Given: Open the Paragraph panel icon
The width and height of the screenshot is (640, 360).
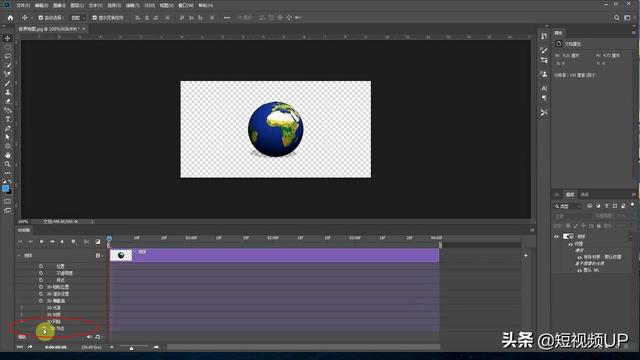Looking at the screenshot, I should click(x=544, y=98).
